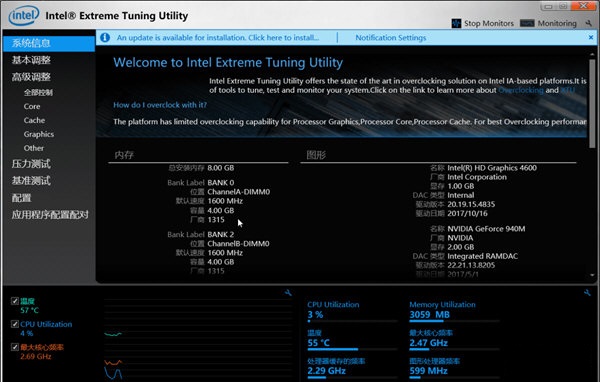Image resolution: width=600 pixels, height=382 pixels.
Task: Open the title bar wrench settings
Action: point(589,23)
